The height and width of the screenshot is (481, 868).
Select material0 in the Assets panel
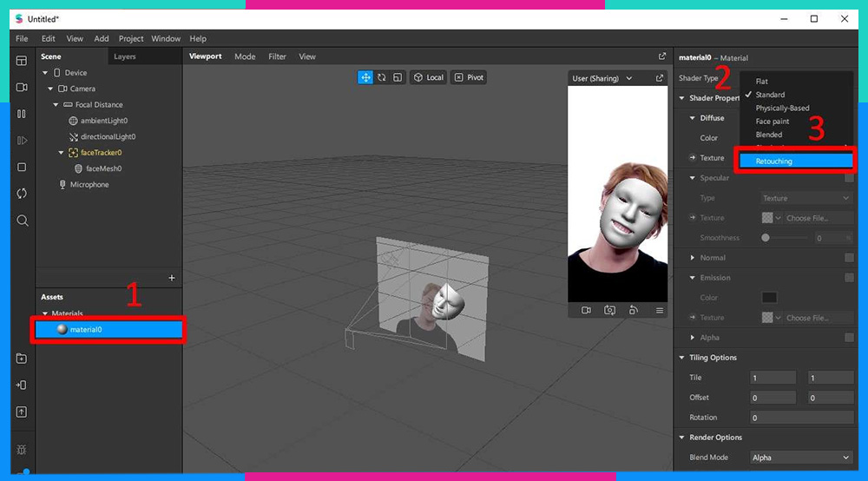(x=108, y=330)
